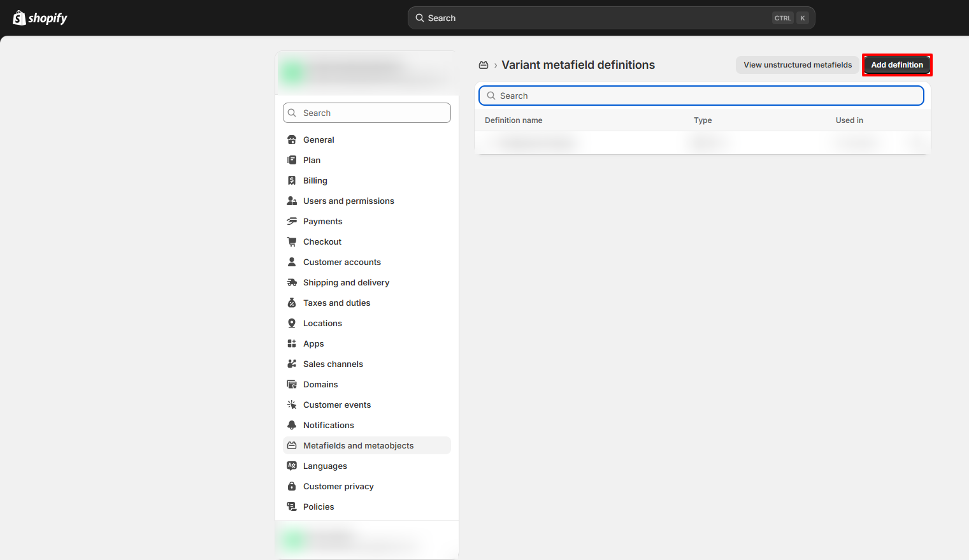Image resolution: width=969 pixels, height=560 pixels.
Task: Click the Shopify logo
Action: click(40, 18)
